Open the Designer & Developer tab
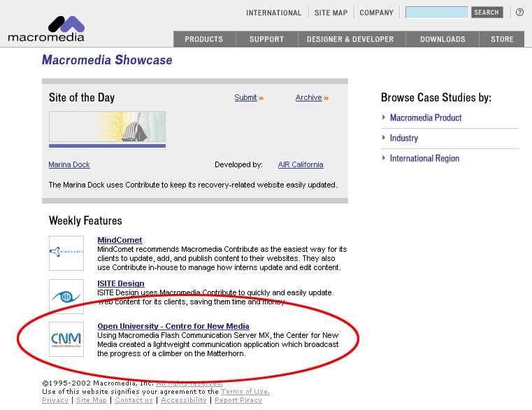This screenshot has height=410, width=532. (350, 39)
